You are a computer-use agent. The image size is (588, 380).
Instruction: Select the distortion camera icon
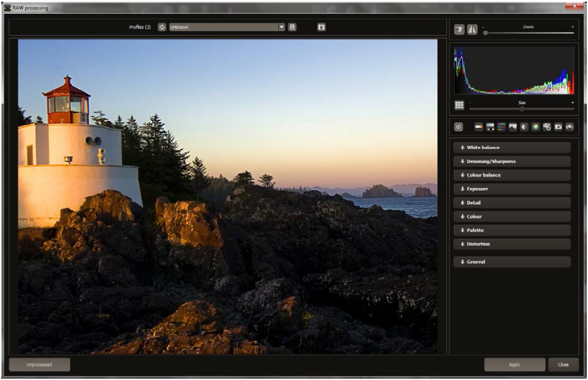click(559, 127)
